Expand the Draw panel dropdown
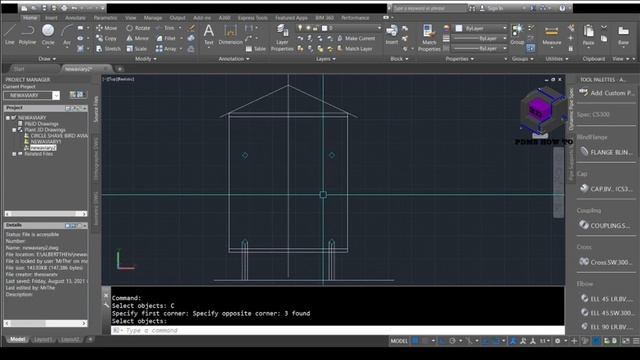 (47, 59)
